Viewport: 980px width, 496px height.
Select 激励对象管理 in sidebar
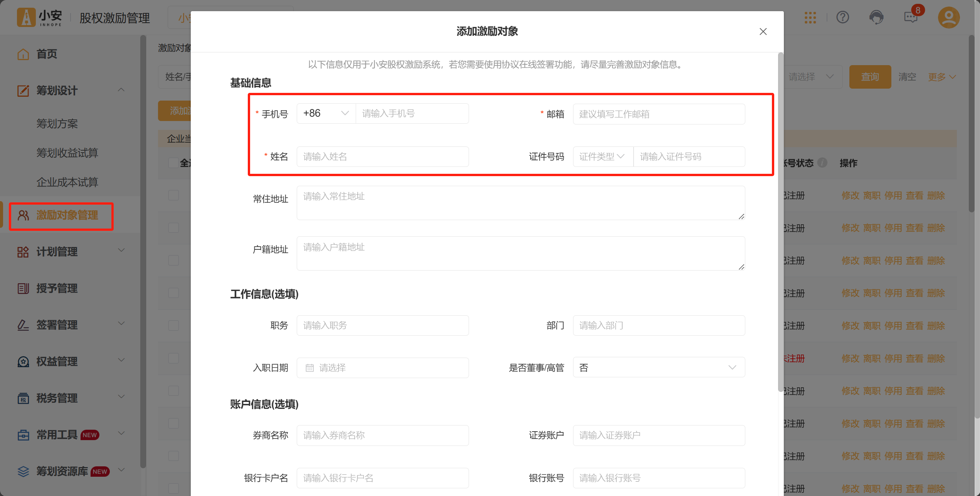coord(67,215)
